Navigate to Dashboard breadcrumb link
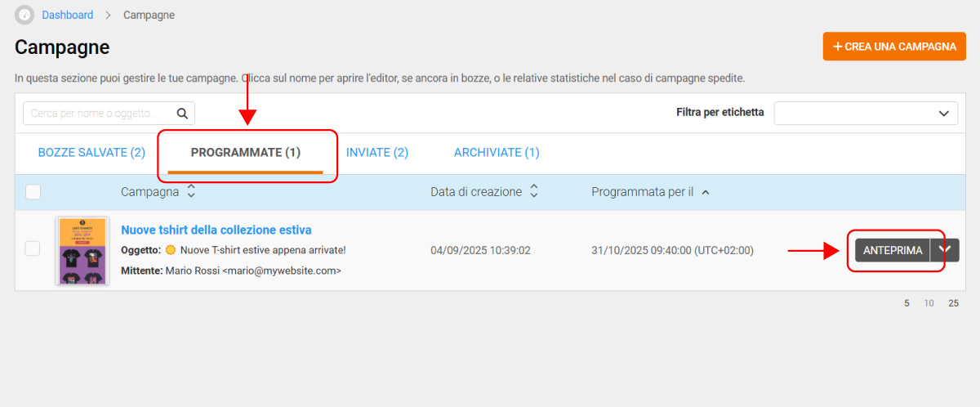 (x=68, y=15)
